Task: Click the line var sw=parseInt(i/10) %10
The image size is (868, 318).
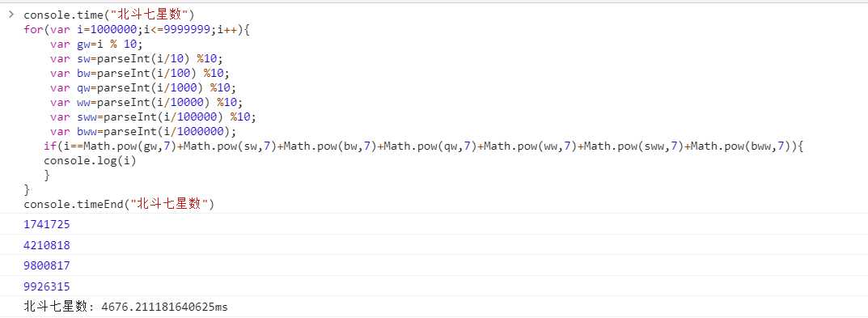Action: point(136,58)
